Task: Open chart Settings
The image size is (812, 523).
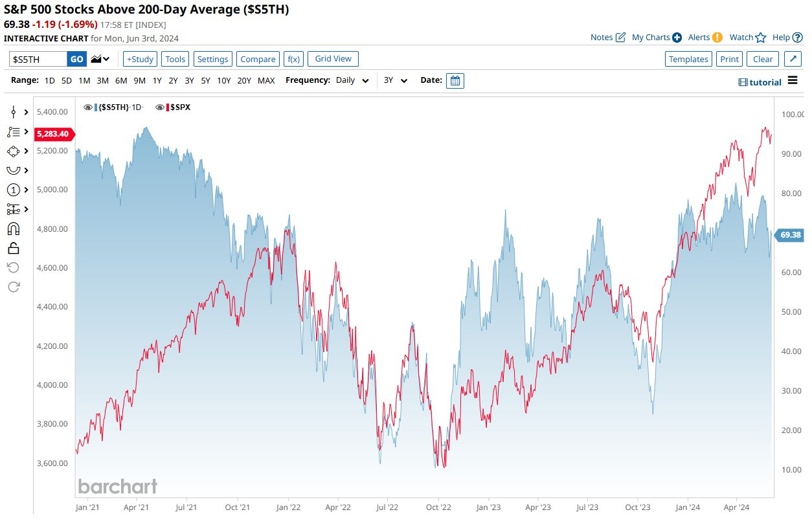Action: click(x=213, y=59)
